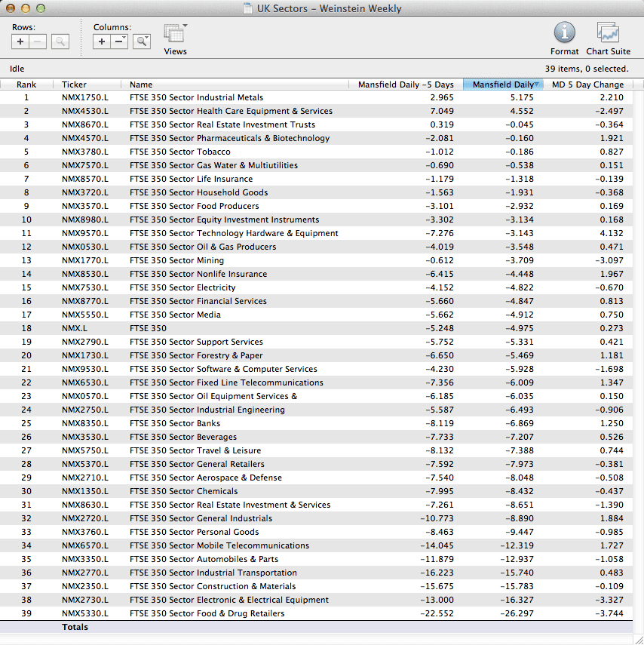Sort by the Rank column header
Viewport: 644px width, 645px height.
pyautogui.click(x=26, y=84)
